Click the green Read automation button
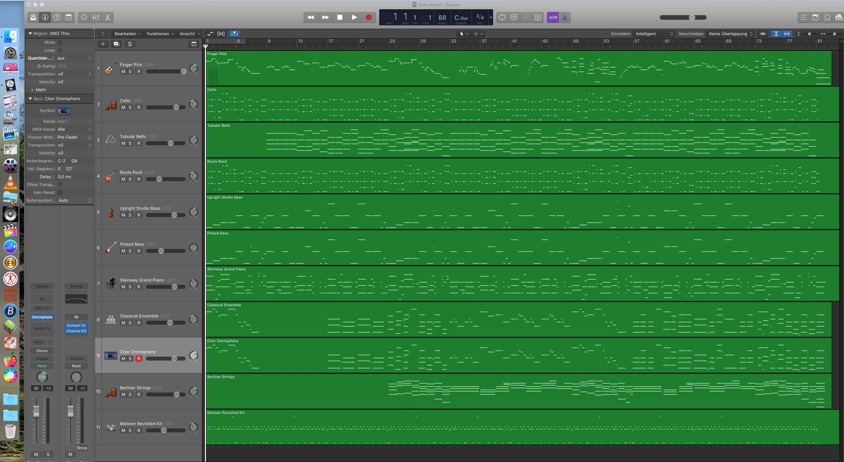The height and width of the screenshot is (462, 844). click(42, 366)
